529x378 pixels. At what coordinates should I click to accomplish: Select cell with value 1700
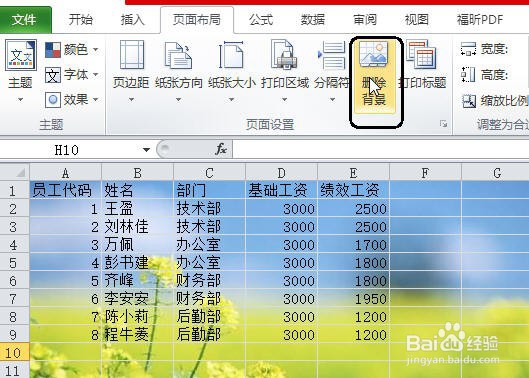click(x=354, y=245)
